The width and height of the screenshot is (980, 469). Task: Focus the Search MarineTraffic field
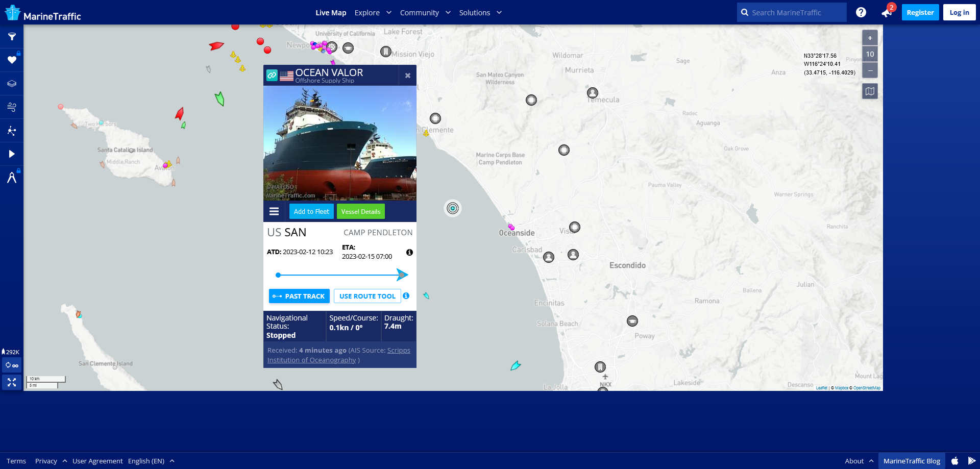[x=792, y=12]
